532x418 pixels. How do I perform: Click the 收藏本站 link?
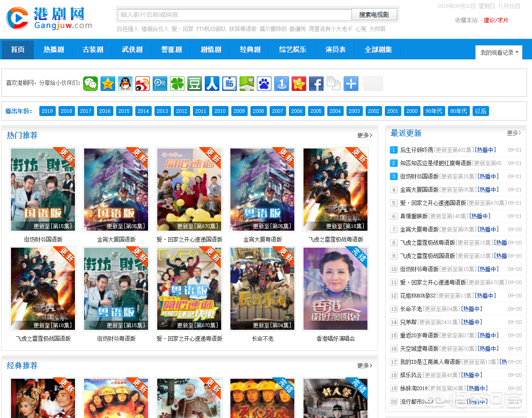pyautogui.click(x=466, y=20)
